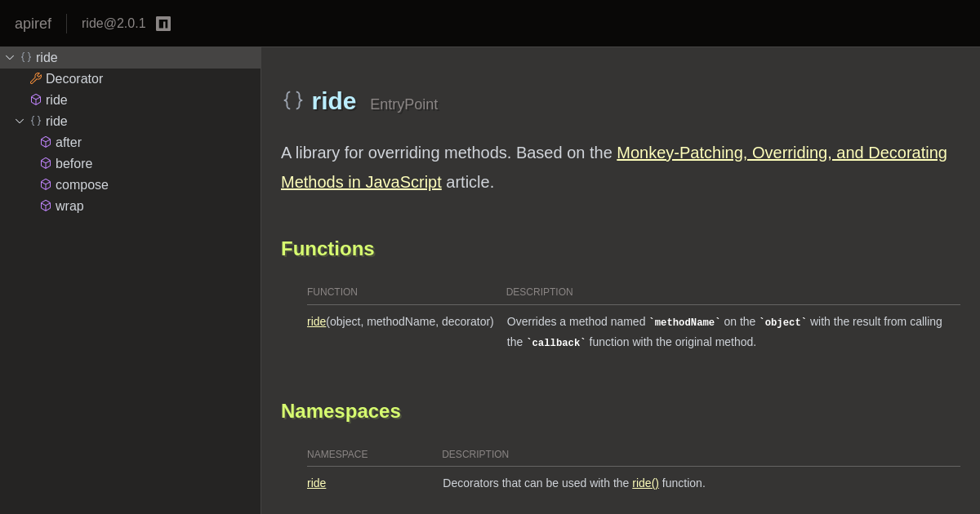This screenshot has height=514, width=980.
Task: Click the apiref brand in the top bar
Action: click(x=33, y=23)
